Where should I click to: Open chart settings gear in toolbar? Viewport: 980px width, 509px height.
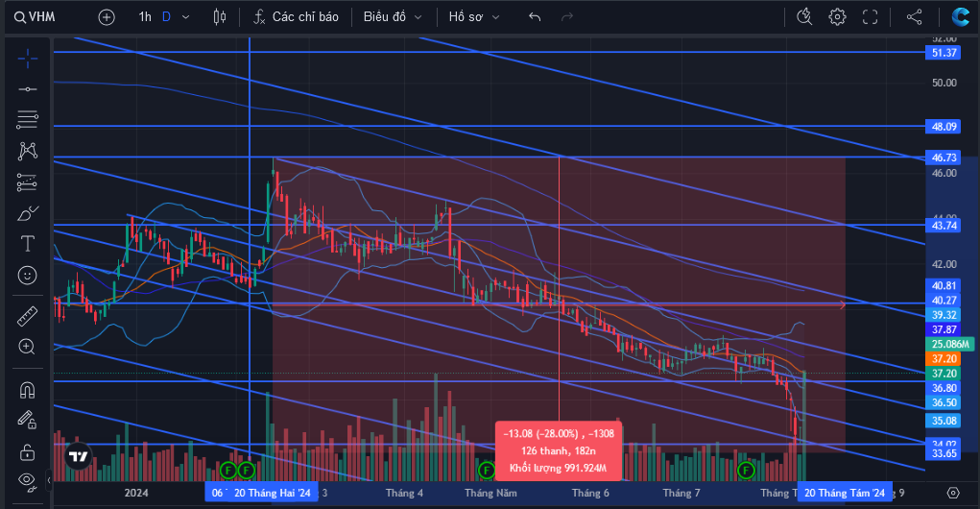pyautogui.click(x=838, y=17)
